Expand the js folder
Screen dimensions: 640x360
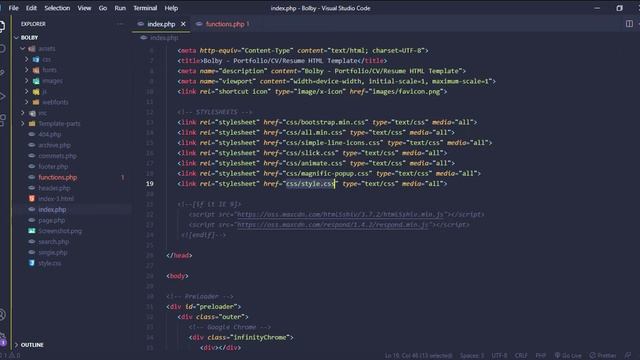tap(44, 91)
